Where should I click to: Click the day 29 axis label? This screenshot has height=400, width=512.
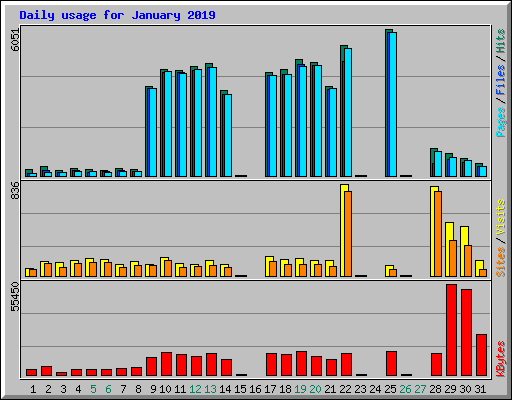[450, 389]
